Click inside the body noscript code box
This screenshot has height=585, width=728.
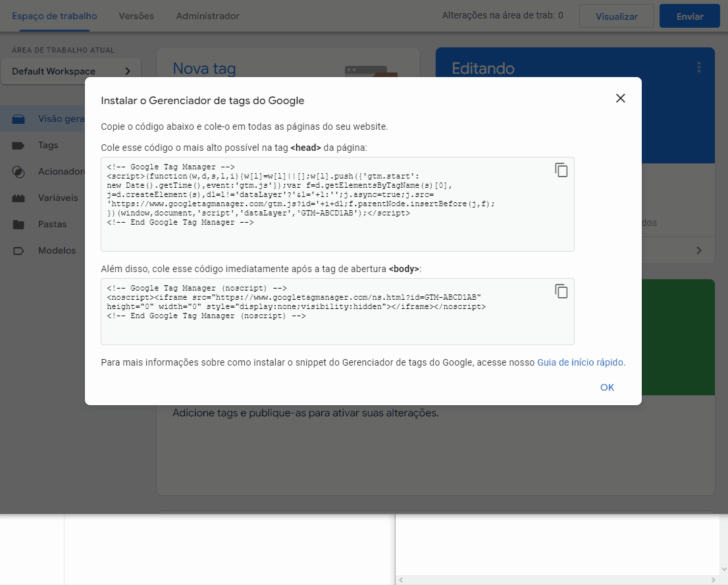pyautogui.click(x=338, y=312)
